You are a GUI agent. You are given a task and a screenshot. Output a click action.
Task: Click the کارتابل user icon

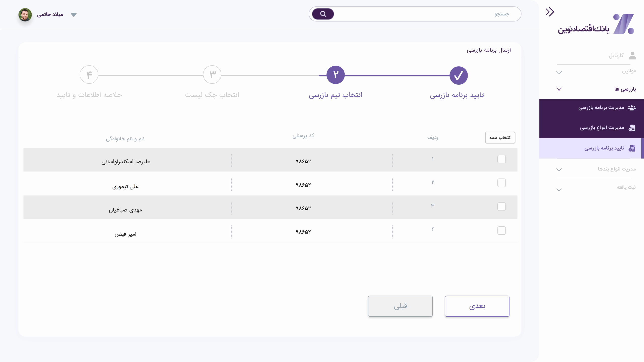point(632,56)
